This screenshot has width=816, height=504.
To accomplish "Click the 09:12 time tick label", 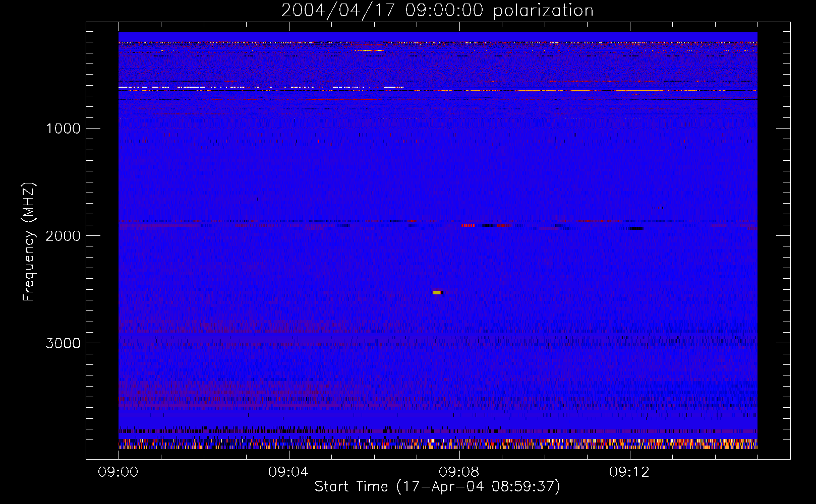I will [x=629, y=472].
